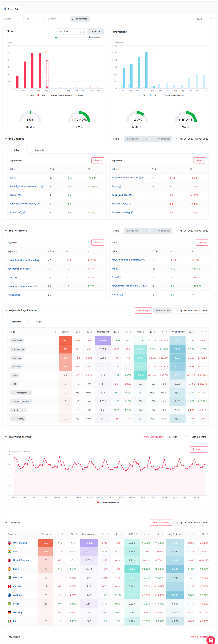Click the Tag filter input field

click(34, 19)
